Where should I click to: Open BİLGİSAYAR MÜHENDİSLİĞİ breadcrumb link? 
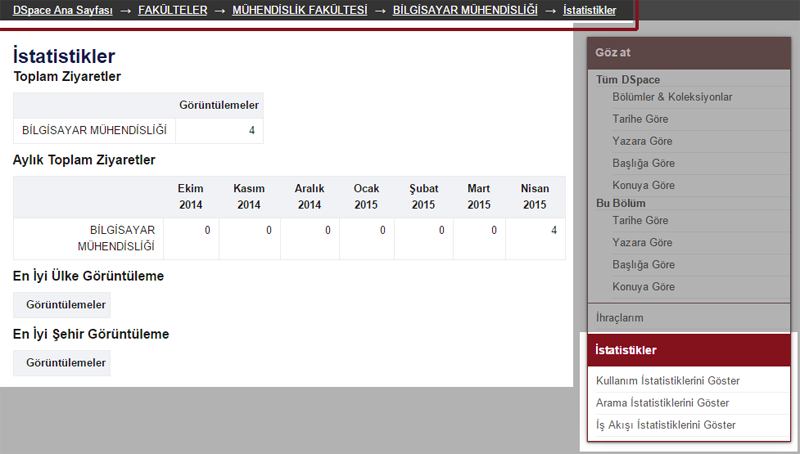click(465, 10)
